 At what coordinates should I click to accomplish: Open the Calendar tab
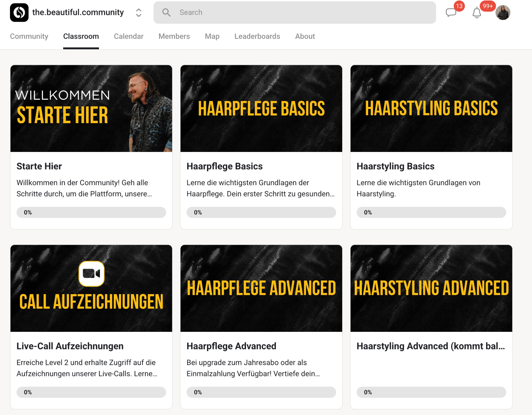pos(129,36)
